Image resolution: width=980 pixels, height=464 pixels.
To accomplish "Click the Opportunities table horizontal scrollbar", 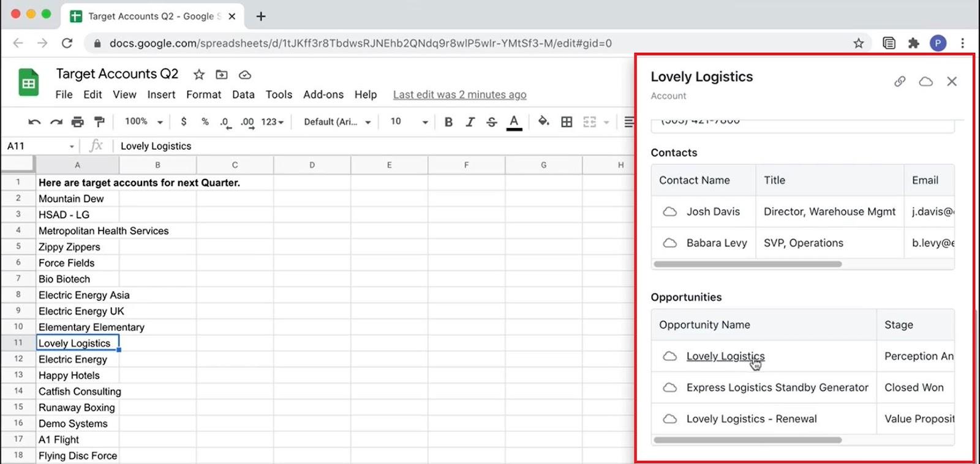I will [748, 440].
